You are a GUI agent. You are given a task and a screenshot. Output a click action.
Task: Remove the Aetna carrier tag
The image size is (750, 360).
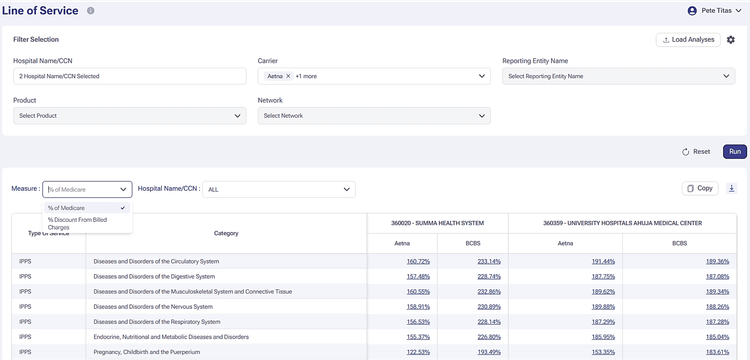click(288, 76)
